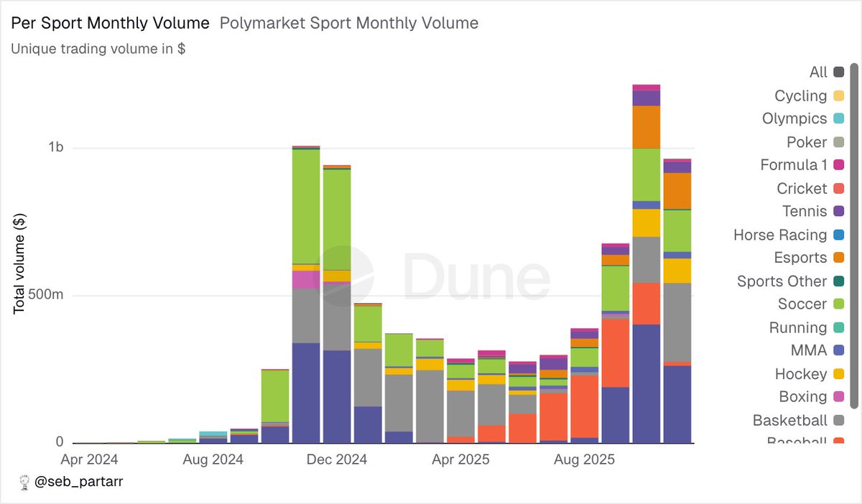This screenshot has width=862, height=504.
Task: Click the Basketball gray legend swatch
Action: [838, 421]
